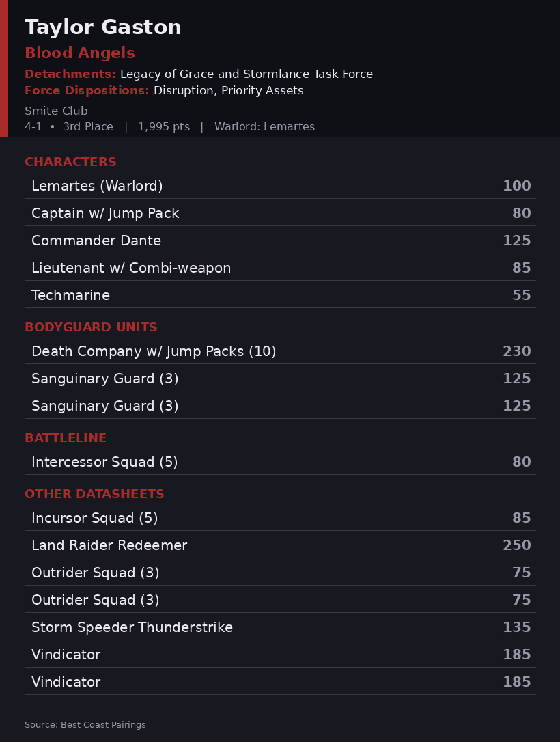This screenshot has height=742, width=560.
Task: Select Lieutenant w/ Combi-weapon entry
Action: point(280,268)
